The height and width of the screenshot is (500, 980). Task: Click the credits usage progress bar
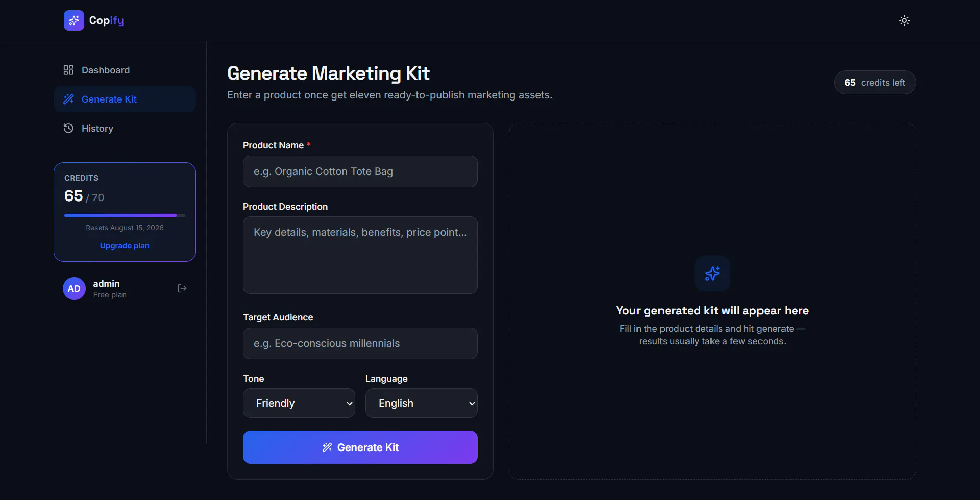pos(125,215)
